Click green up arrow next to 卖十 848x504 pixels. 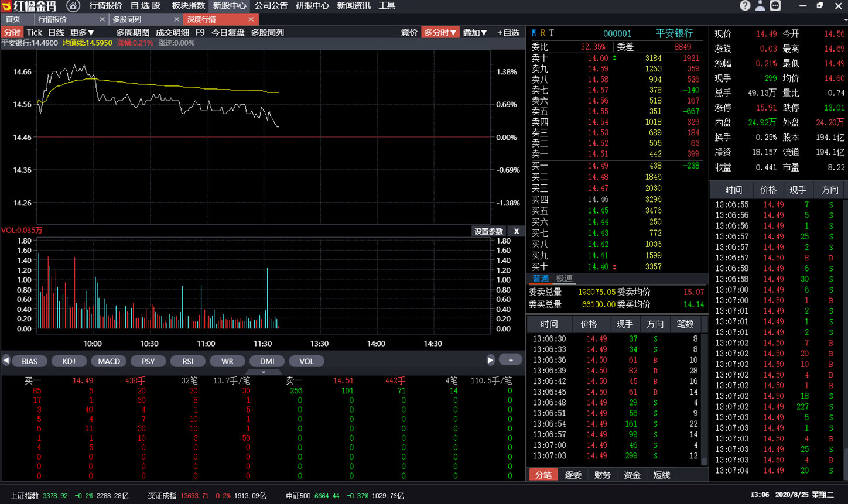614,58
